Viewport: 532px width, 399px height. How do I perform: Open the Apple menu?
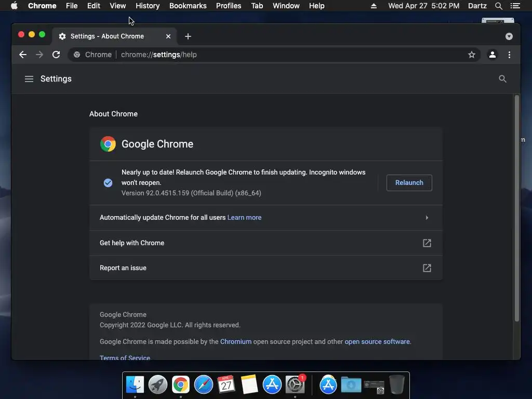pyautogui.click(x=14, y=6)
